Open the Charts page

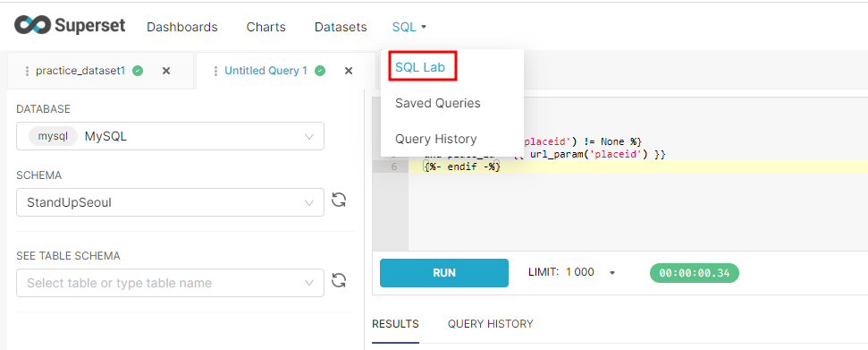pyautogui.click(x=266, y=27)
